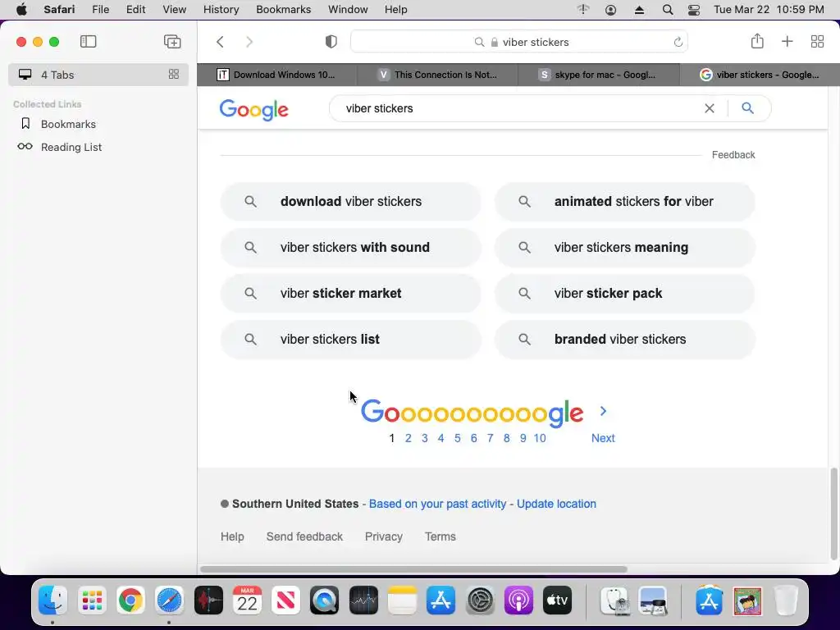Viewport: 840px width, 630px height.
Task: Open Finder from the Dock
Action: [52, 600]
